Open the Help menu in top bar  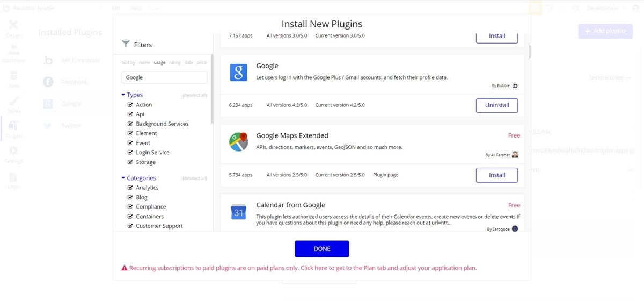click(x=137, y=8)
